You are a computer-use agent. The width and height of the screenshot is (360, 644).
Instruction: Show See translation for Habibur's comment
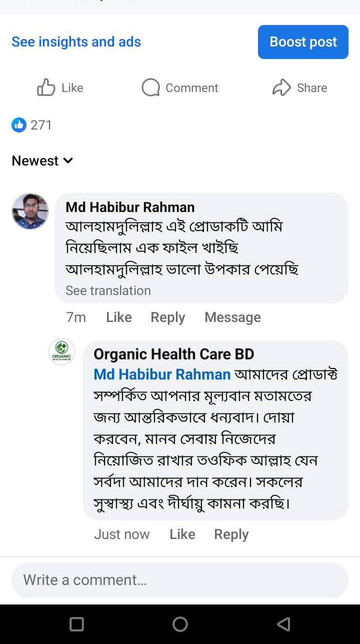coord(108,290)
